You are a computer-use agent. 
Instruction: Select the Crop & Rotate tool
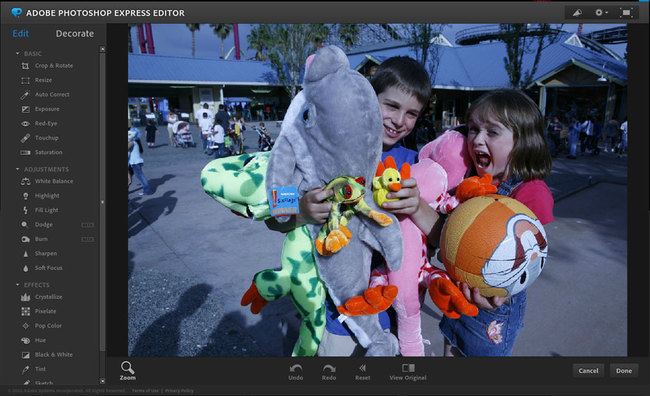point(46,66)
